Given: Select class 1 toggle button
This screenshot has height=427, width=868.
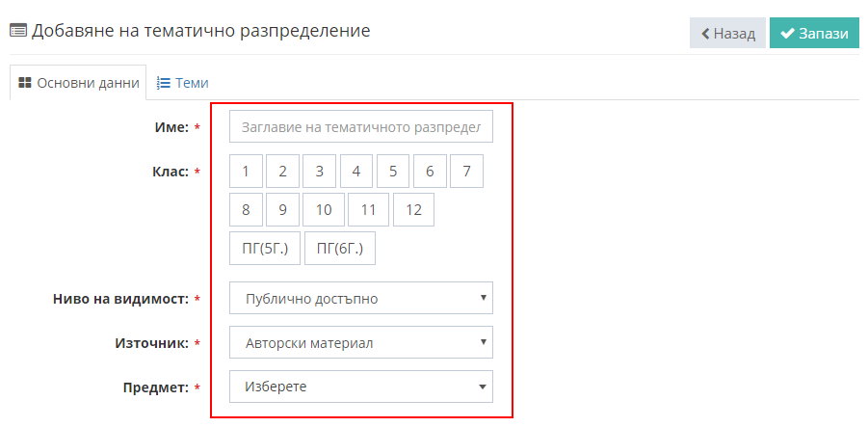Looking at the screenshot, I should [246, 172].
